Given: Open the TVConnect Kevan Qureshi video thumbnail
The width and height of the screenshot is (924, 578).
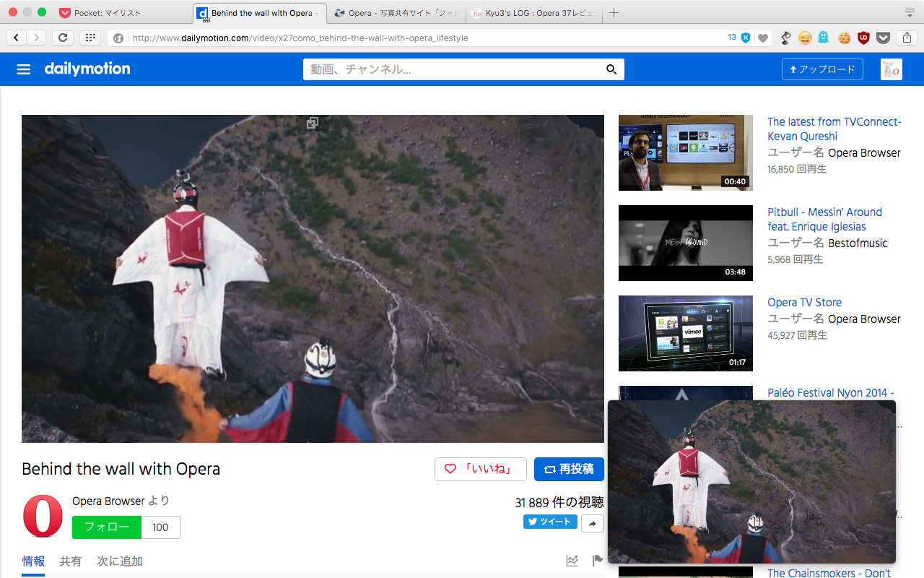Looking at the screenshot, I should [x=686, y=152].
